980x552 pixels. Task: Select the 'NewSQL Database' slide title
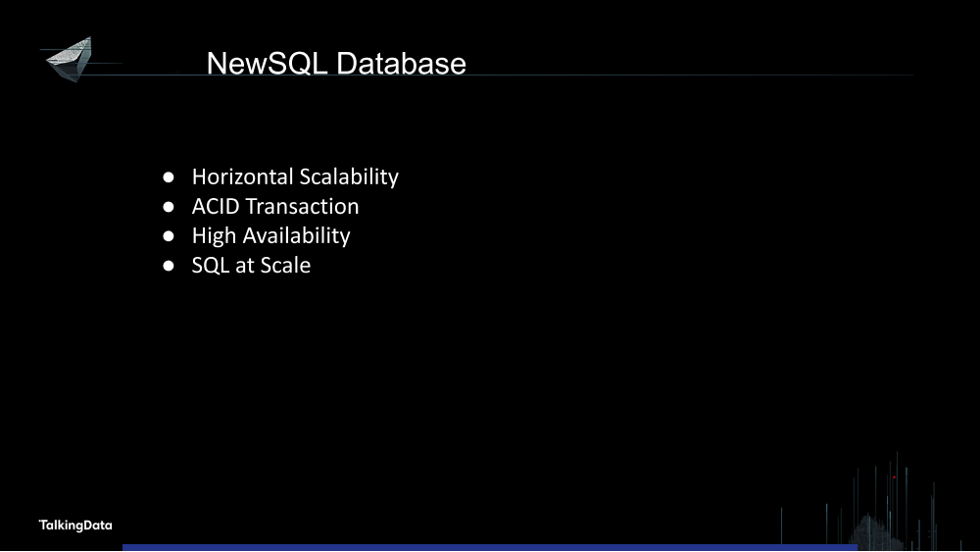[x=336, y=64]
